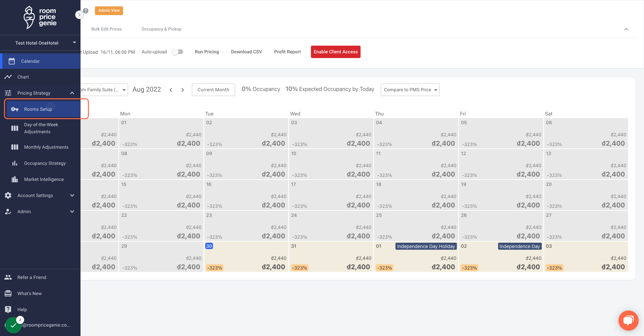Switch to Bulk Edit Prices tab
This screenshot has height=336, width=644.
click(x=107, y=29)
